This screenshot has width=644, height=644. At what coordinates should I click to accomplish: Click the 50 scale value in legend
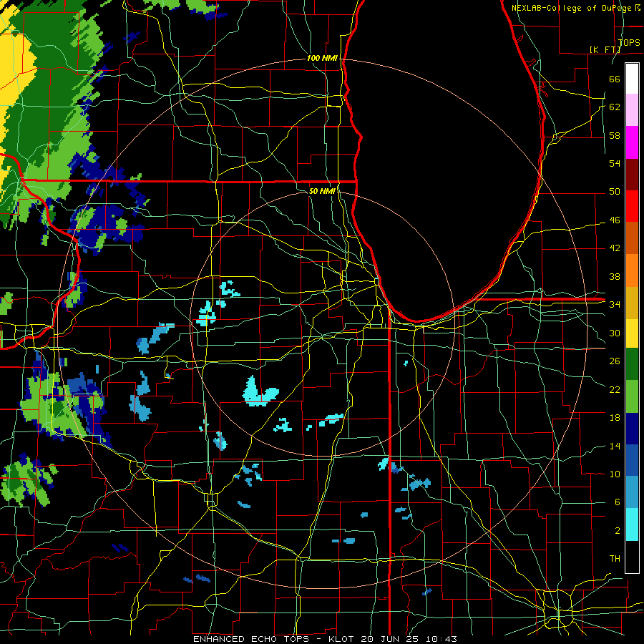tap(615, 192)
